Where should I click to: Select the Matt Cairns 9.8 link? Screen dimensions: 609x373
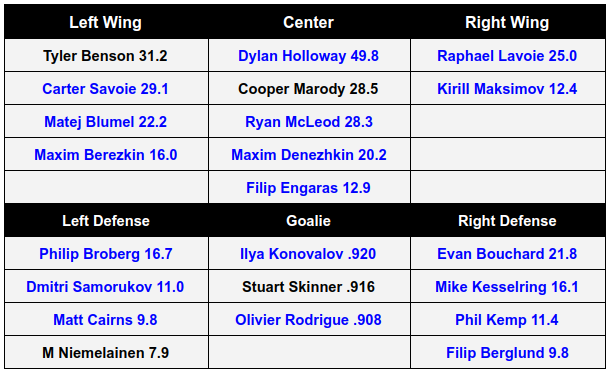pos(105,320)
